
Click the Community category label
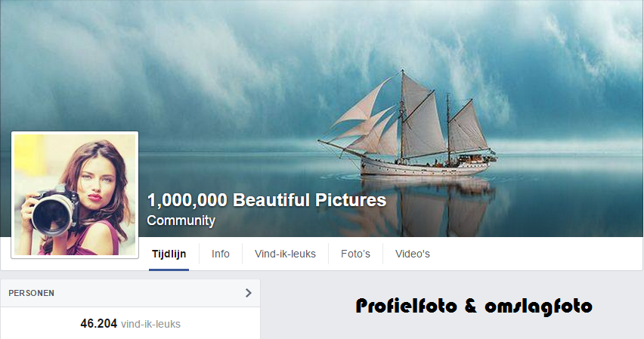click(x=181, y=220)
